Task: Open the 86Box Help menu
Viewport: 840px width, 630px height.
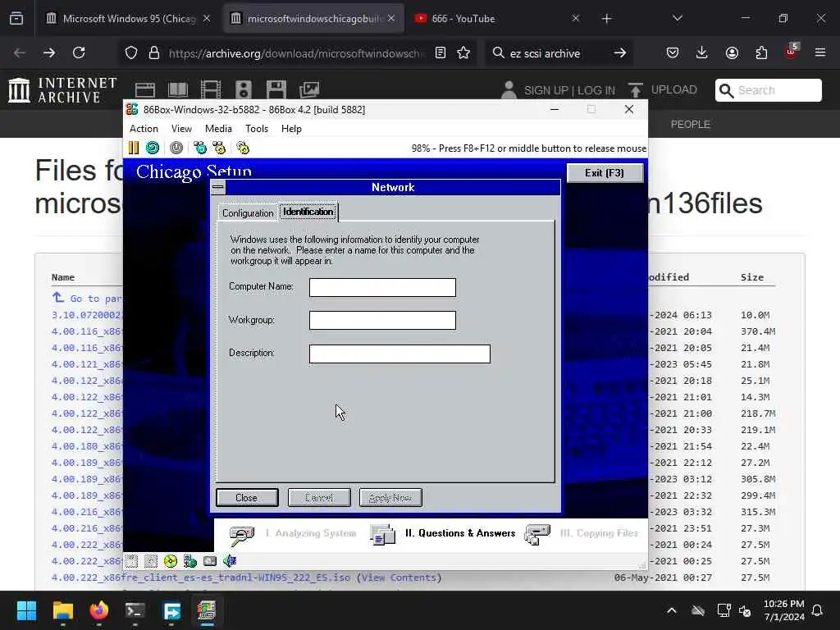Action: 291,129
